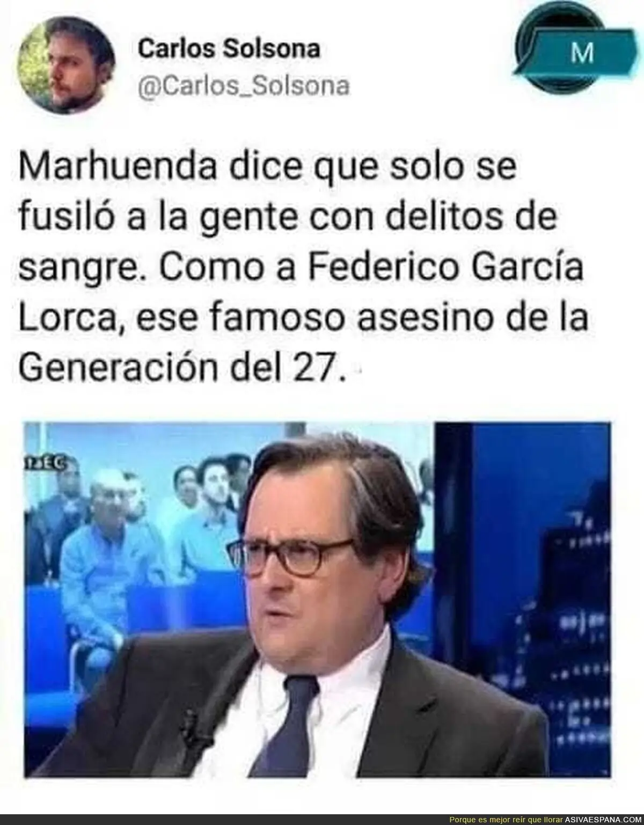Open the embedded TV screenshot image
The height and width of the screenshot is (825, 644).
pos(317,600)
